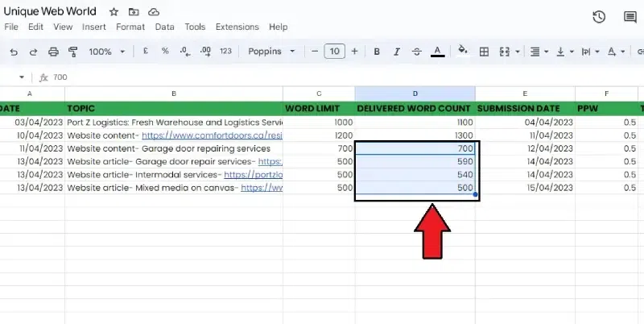This screenshot has width=644, height=324.
Task: Expand the name box dropdown arrow
Action: pos(22,77)
